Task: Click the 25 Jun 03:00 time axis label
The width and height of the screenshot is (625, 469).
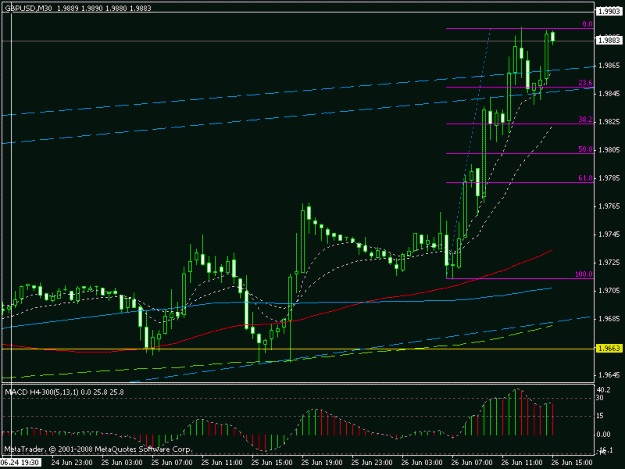Action: (122, 463)
